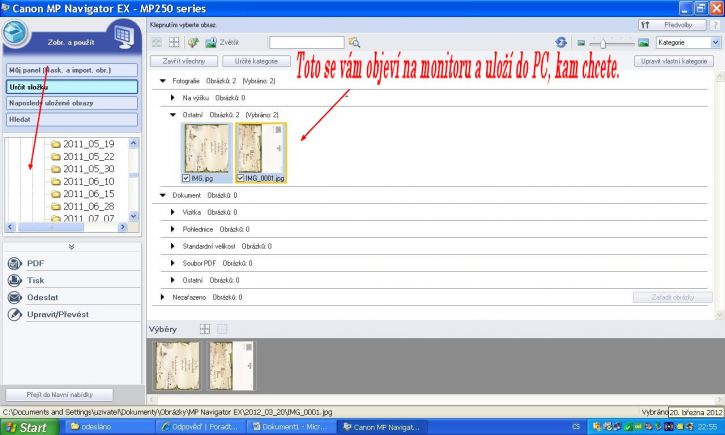
Task: Open the Předvolby button
Action: coord(672,25)
